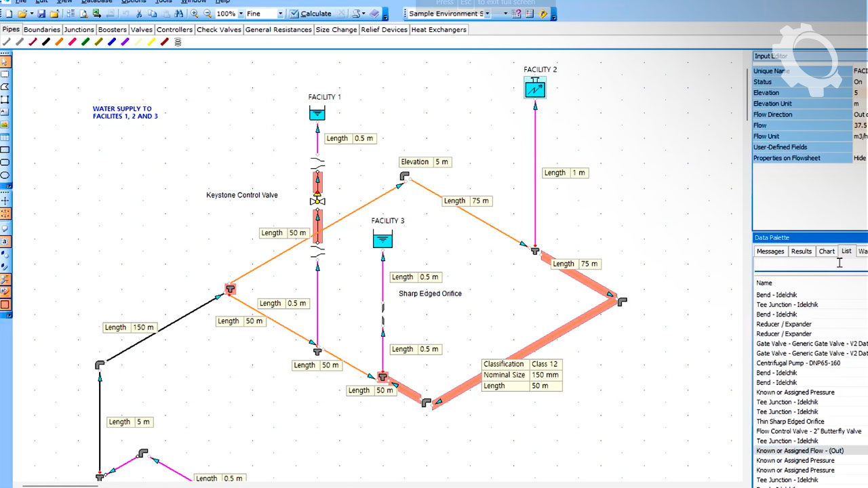Viewport: 868px width, 488px height.
Task: Click the User-Defined Fields property row
Action: [x=810, y=147]
